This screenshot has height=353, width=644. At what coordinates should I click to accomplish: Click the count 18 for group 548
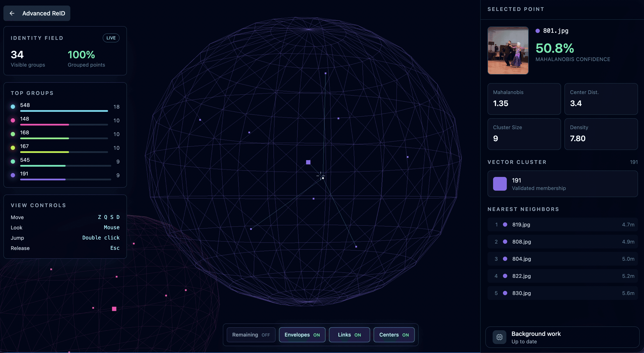pos(116,107)
